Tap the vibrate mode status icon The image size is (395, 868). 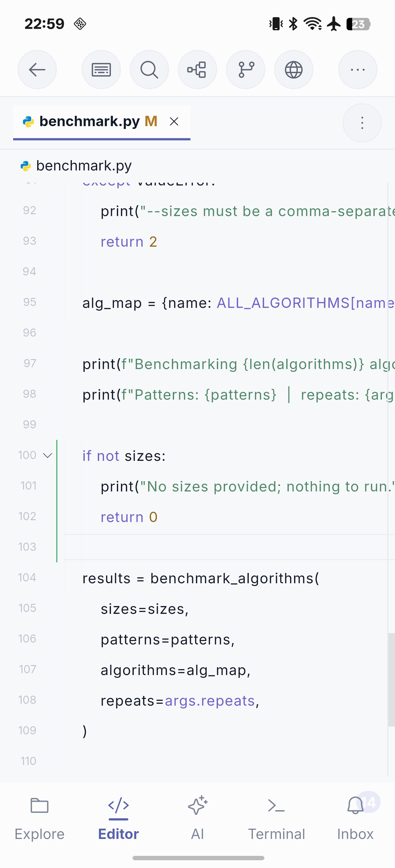click(x=276, y=24)
